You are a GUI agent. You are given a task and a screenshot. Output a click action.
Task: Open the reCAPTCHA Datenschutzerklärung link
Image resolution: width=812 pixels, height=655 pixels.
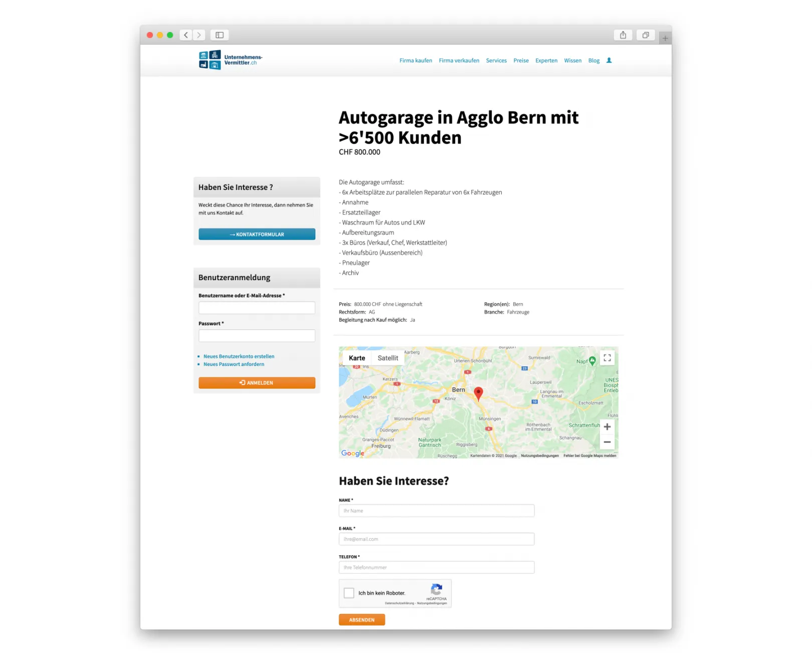(x=399, y=603)
